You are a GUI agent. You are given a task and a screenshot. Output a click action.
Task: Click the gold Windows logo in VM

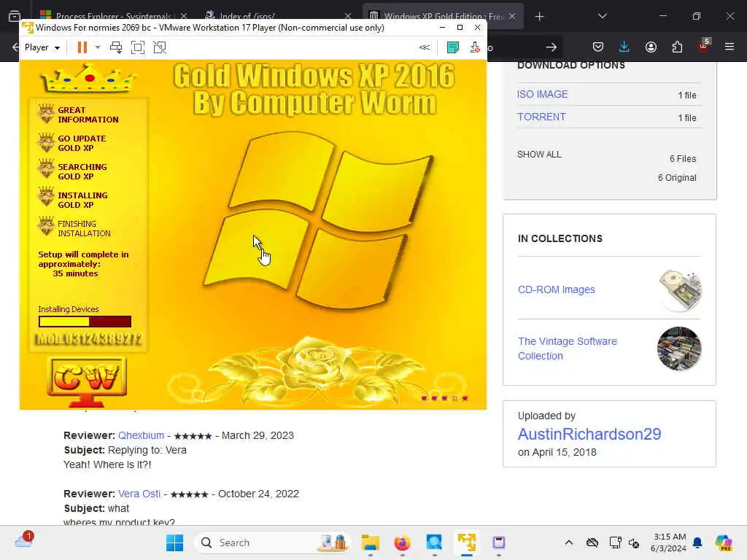click(318, 220)
